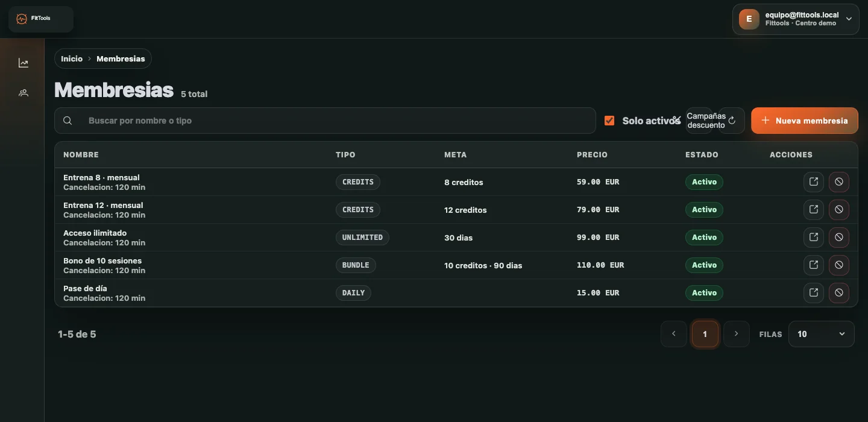The height and width of the screenshot is (422, 868).
Task: Click the Entrena 8 · mensual name
Action: coord(101,178)
